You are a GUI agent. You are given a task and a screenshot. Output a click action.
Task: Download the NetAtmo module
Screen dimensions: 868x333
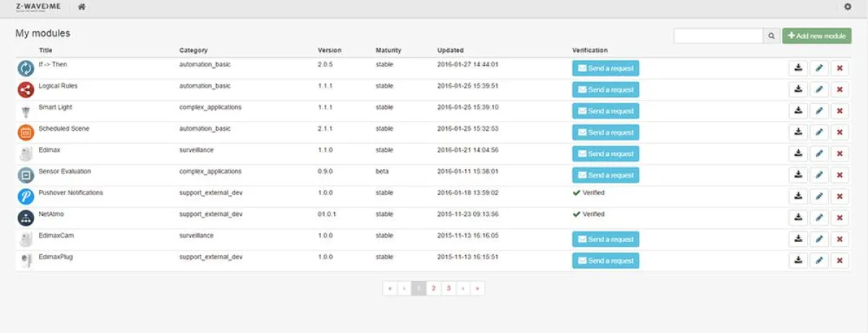point(798,218)
